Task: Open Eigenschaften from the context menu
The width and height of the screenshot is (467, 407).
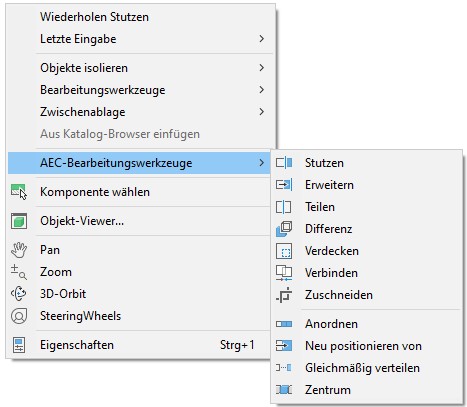Action: (x=139, y=345)
